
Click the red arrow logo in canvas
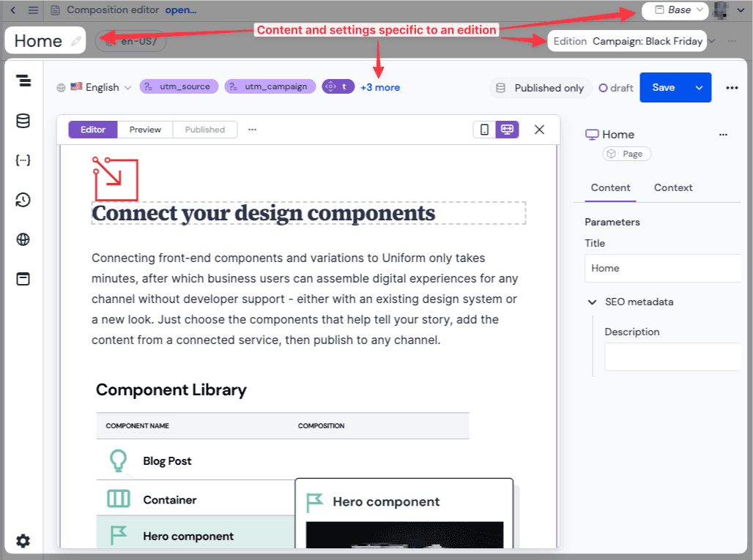click(115, 179)
